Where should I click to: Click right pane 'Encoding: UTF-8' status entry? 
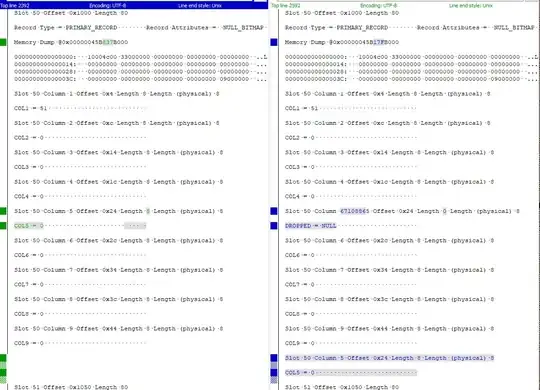click(x=378, y=6)
